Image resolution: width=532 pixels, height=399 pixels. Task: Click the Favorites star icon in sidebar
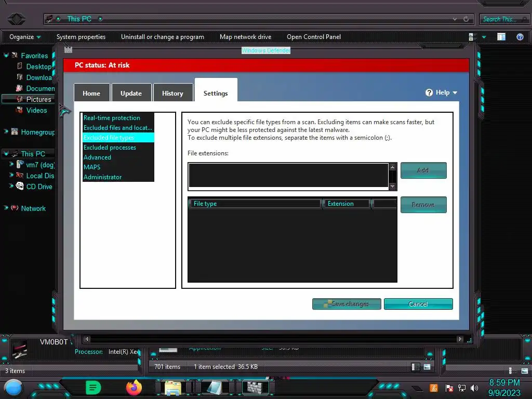pyautogui.click(x=15, y=55)
